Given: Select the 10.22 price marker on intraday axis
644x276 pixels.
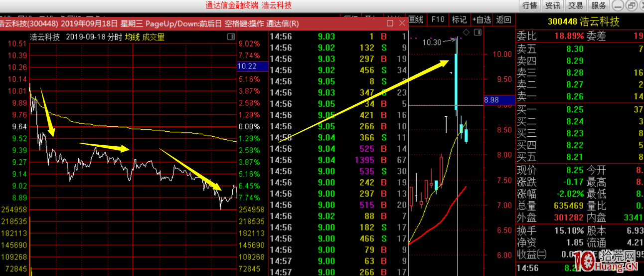Looking at the screenshot, I should (x=253, y=66).
